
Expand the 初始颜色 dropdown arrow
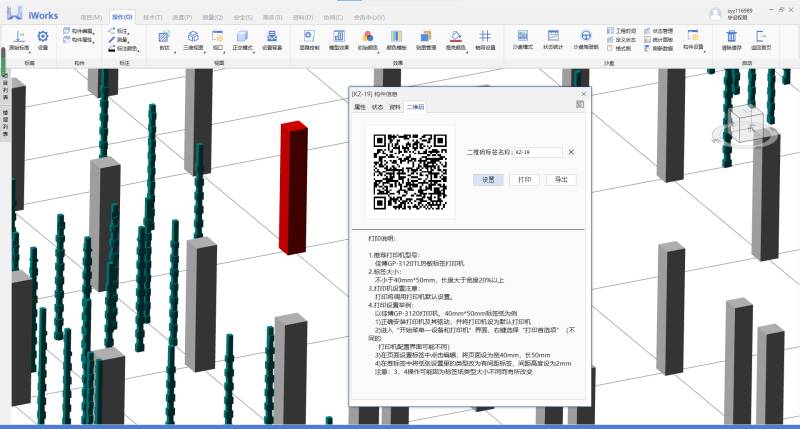[380, 51]
